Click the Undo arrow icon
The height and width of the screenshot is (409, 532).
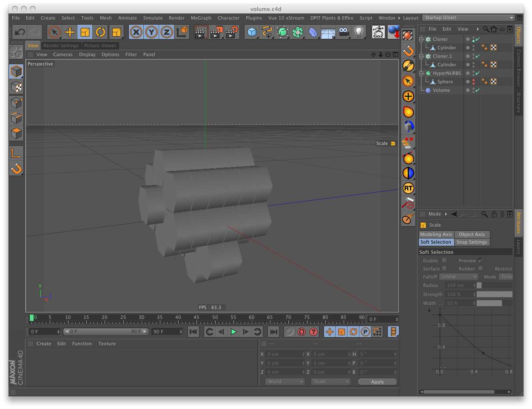coord(20,32)
